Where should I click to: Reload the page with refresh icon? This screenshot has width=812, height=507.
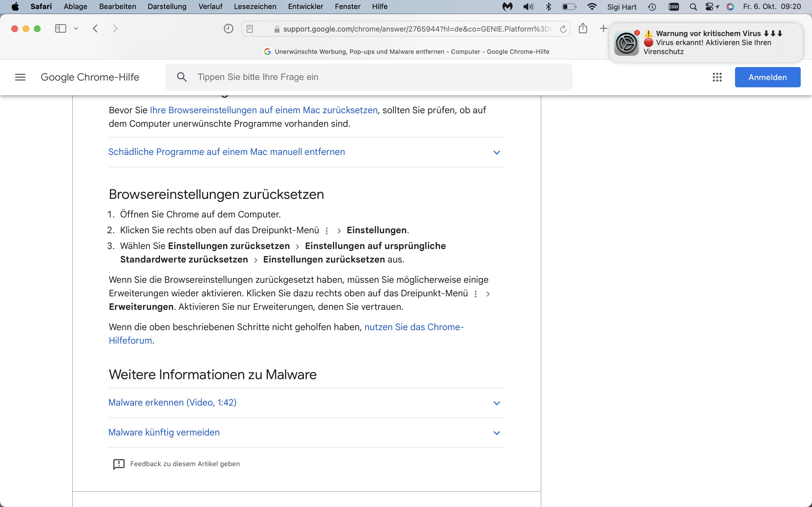[x=563, y=29]
